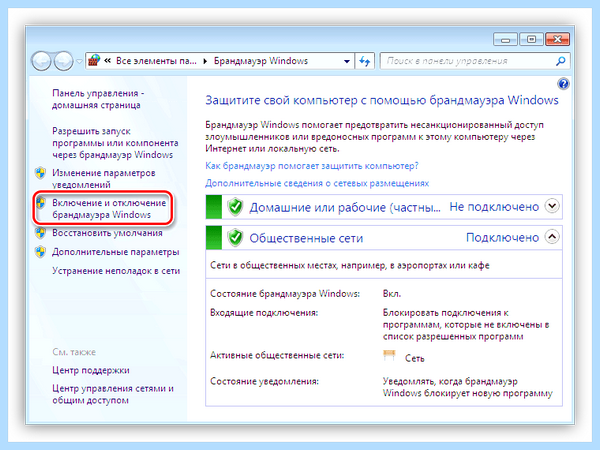Image resolution: width=600 pixels, height=450 pixels.
Task: Open 'Центр поддержки' link
Action: [91, 370]
